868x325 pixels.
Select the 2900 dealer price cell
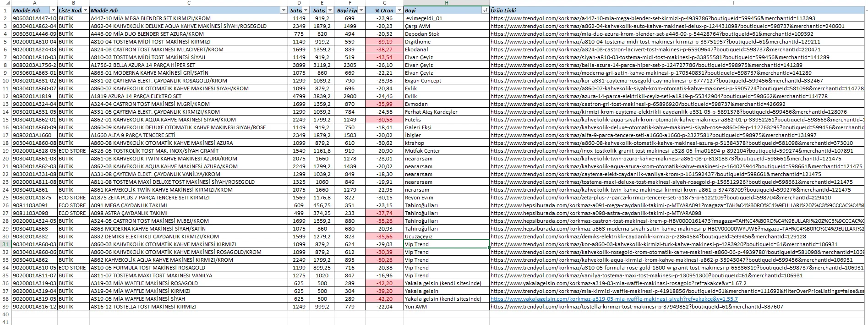349,96
